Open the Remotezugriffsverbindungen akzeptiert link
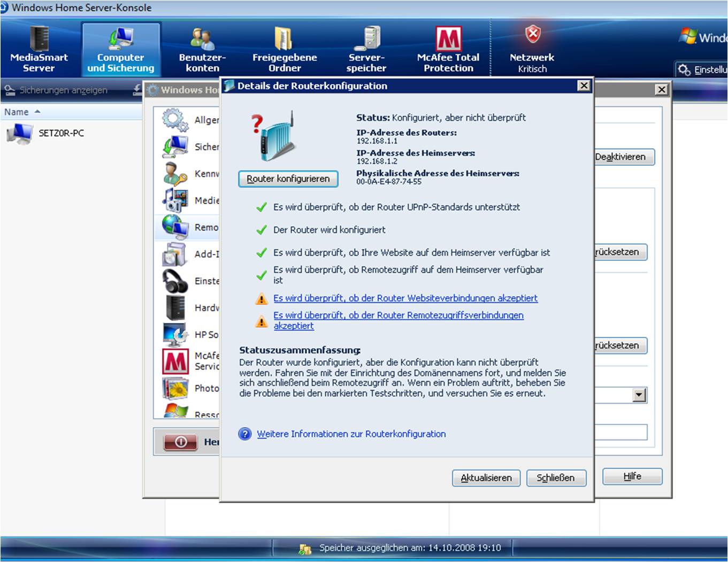Screen dimensions: 728x562 [x=399, y=320]
